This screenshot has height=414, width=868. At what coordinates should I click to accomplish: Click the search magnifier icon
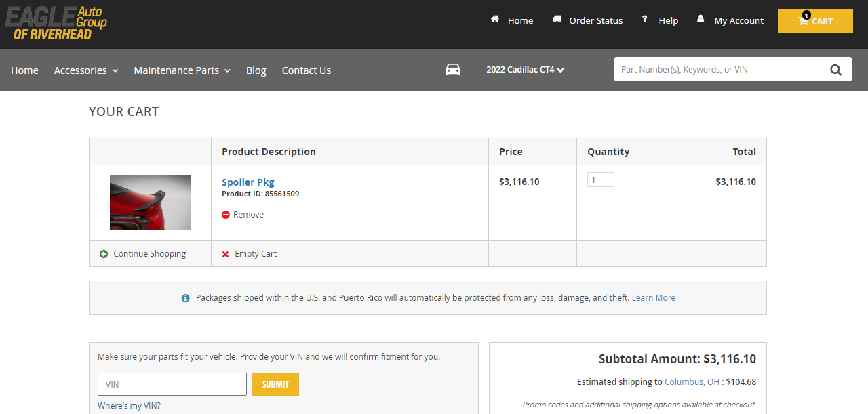(835, 69)
